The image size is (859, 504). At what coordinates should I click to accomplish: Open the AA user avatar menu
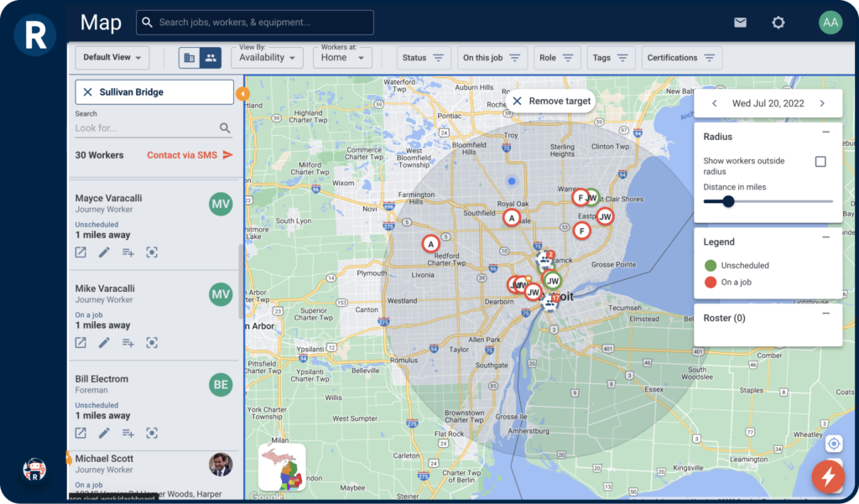(830, 23)
